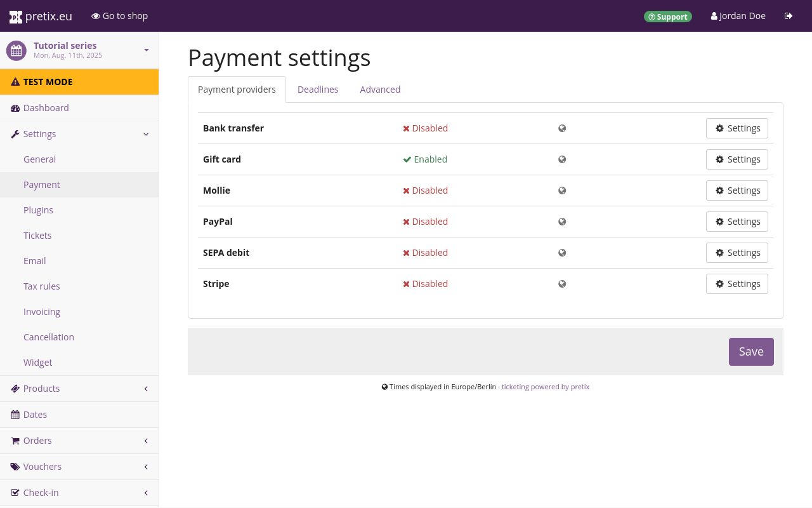Screen dimensions: 812x508
Task: Switch to the Advanced tab
Action: click(x=380, y=90)
